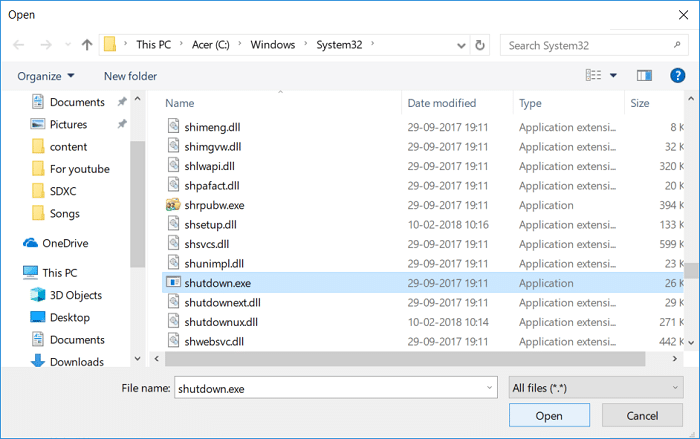Create a New folder
The image size is (700, 439).
click(130, 76)
